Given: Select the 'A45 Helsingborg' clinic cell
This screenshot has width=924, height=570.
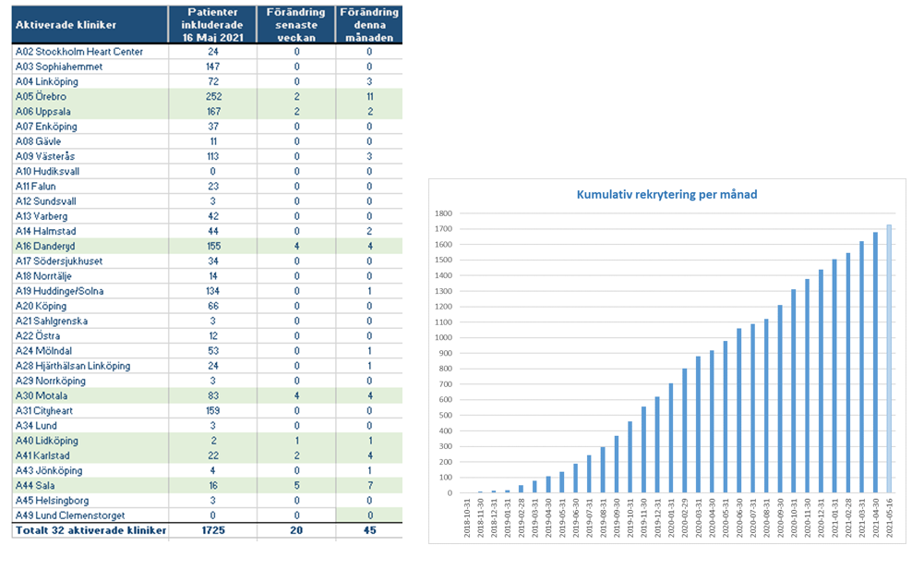Looking at the screenshot, I should [90, 501].
